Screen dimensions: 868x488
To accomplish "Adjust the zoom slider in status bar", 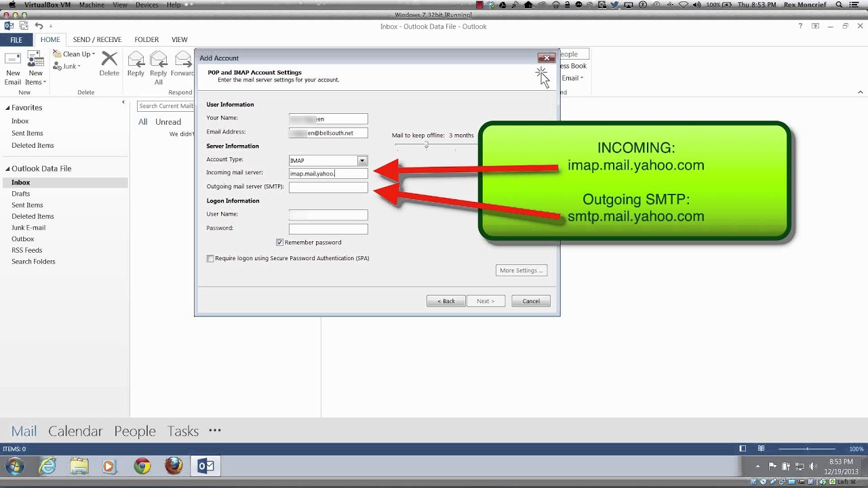I will click(x=807, y=449).
